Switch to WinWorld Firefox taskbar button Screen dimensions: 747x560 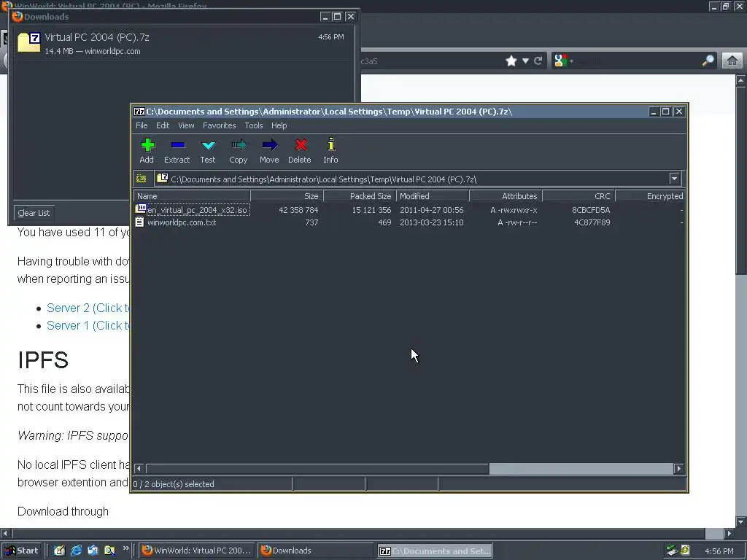pos(197,551)
